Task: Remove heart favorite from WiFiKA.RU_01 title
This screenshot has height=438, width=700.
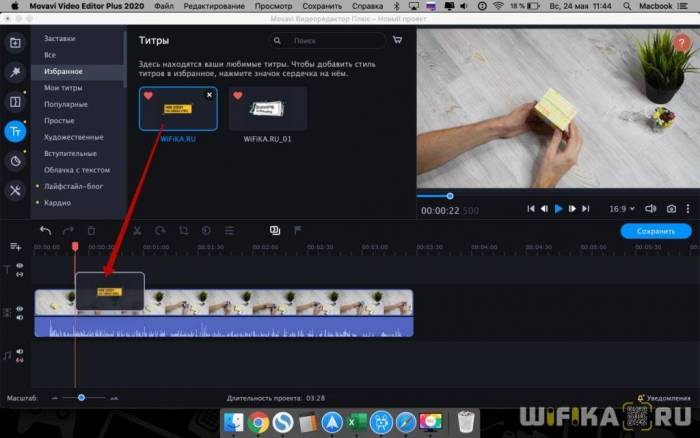Action: [238, 96]
